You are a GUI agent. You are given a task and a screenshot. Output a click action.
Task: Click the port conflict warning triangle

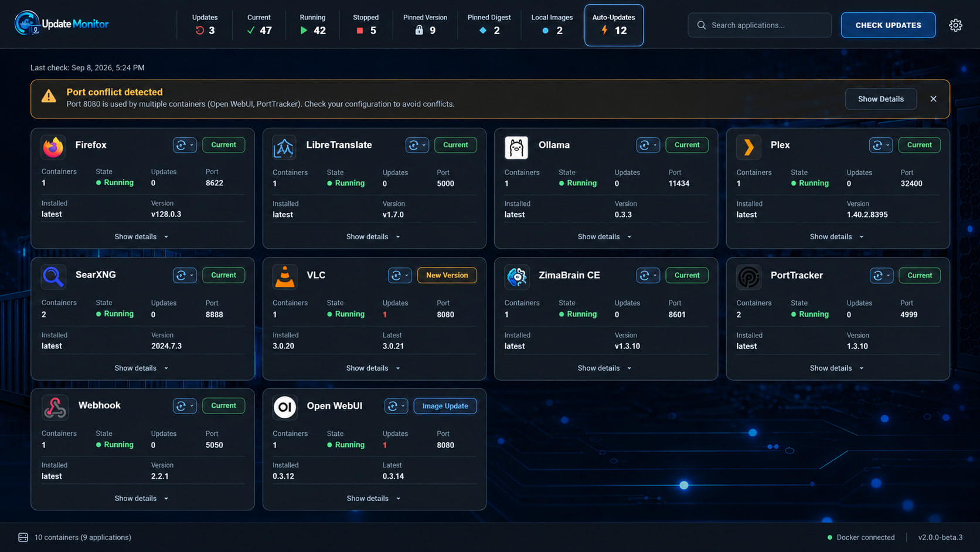[x=49, y=96]
